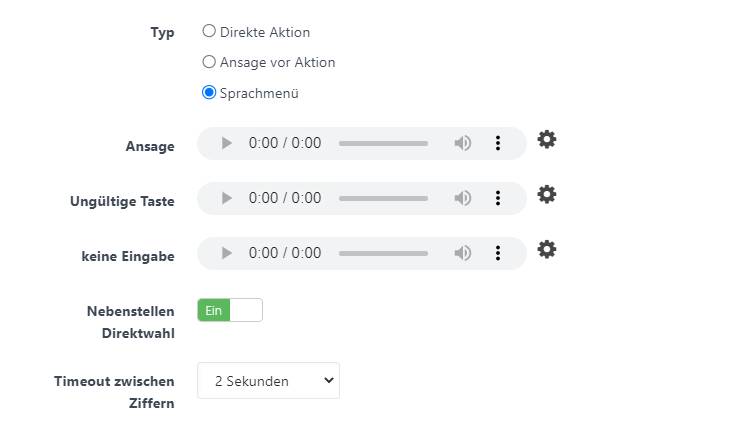Image resolution: width=746 pixels, height=433 pixels.
Task: Open more options for Ansage player
Action: (498, 143)
